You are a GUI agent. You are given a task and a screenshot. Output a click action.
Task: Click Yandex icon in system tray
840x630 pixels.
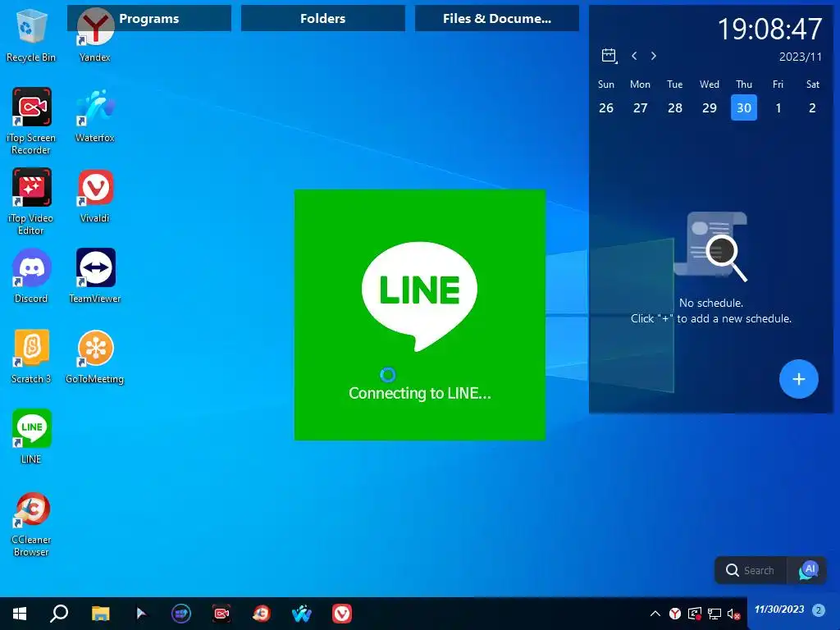[675, 614]
